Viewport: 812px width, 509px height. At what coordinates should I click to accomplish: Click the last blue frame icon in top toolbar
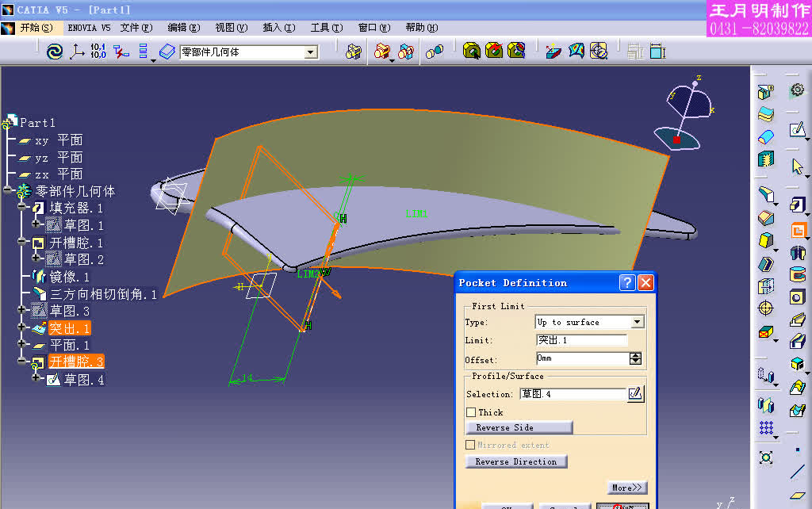(657, 51)
